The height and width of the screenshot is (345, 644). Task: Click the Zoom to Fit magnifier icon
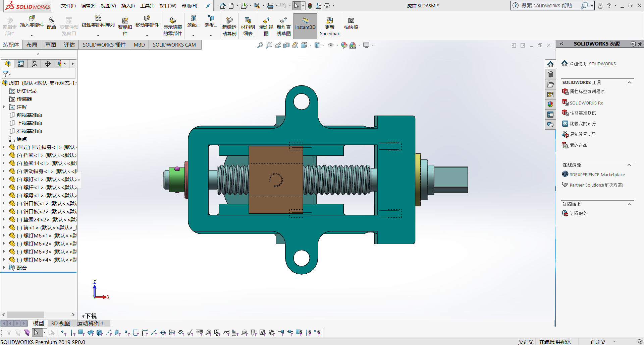click(260, 45)
